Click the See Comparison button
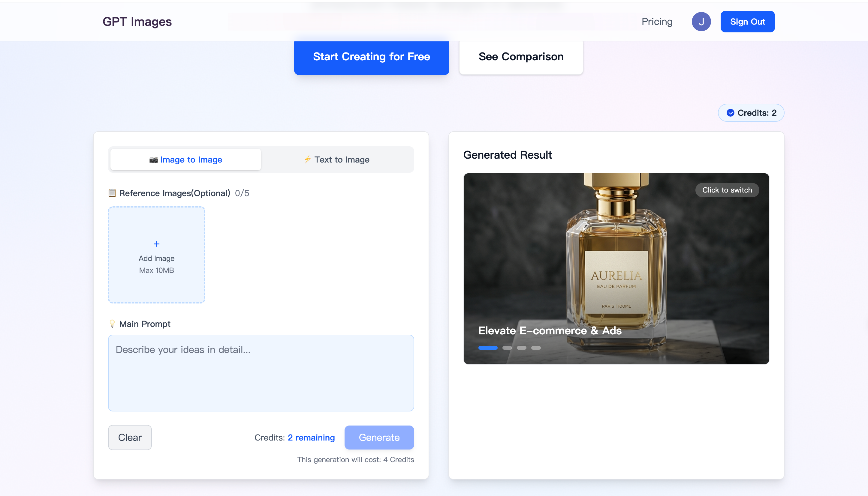This screenshot has height=496, width=868. 521,57
